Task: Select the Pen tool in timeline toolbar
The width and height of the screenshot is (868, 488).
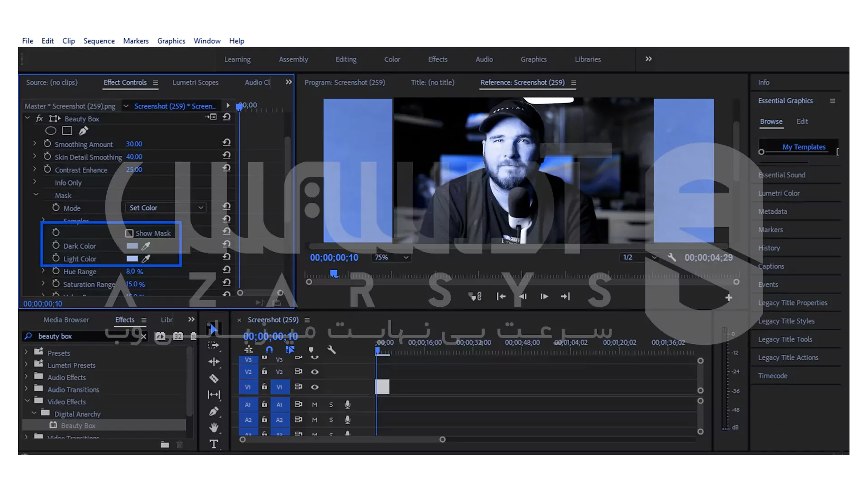Action: (x=214, y=411)
